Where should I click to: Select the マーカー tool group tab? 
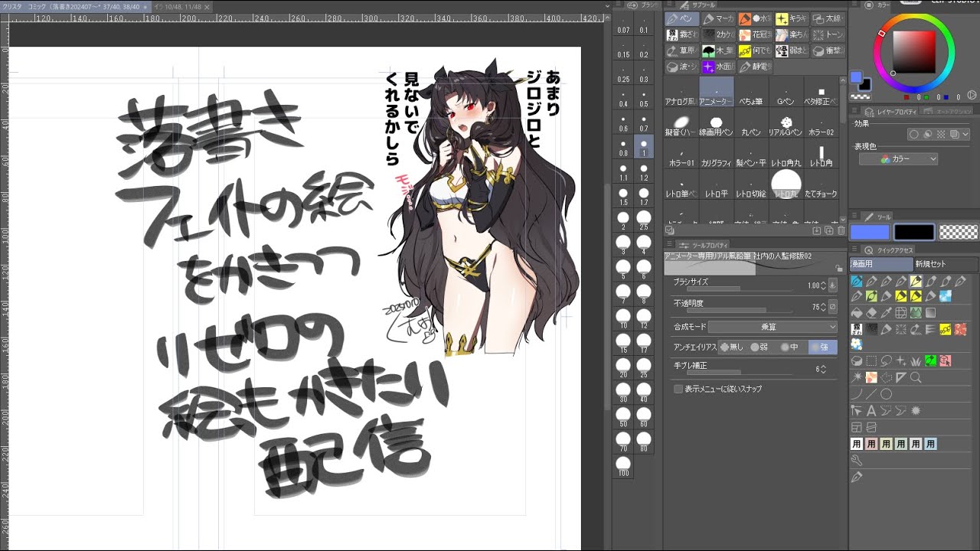719,18
